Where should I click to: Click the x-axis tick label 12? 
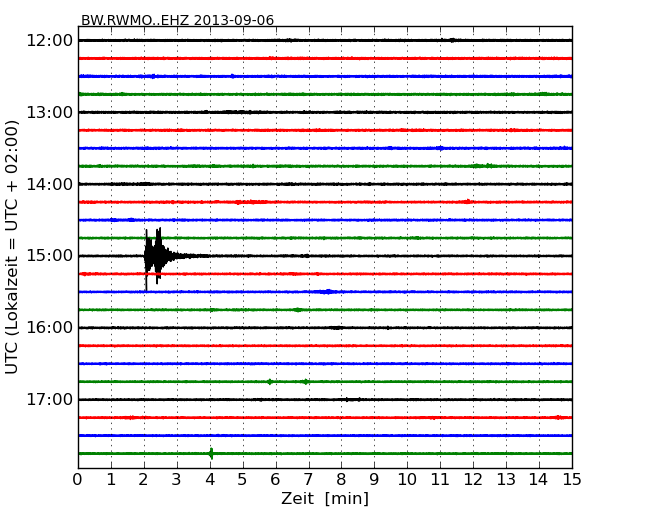coord(473,480)
